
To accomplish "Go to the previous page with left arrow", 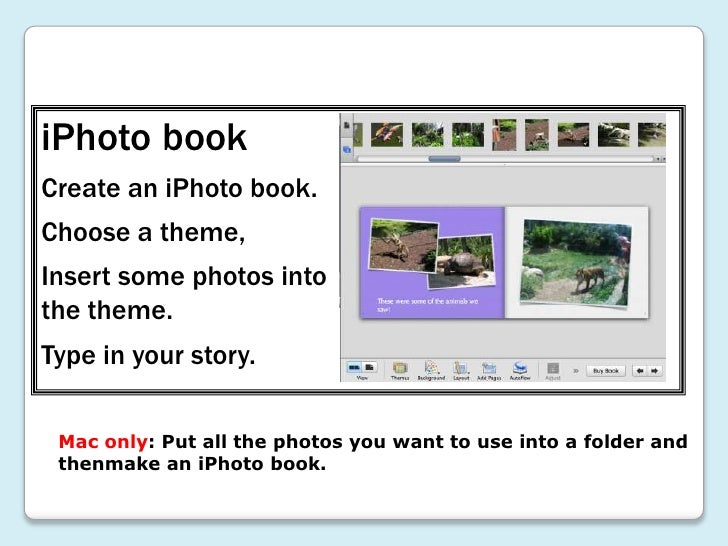I will coord(640,370).
